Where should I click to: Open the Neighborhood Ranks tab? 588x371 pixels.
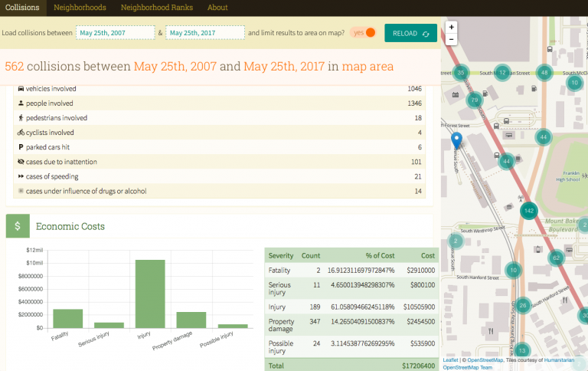156,8
